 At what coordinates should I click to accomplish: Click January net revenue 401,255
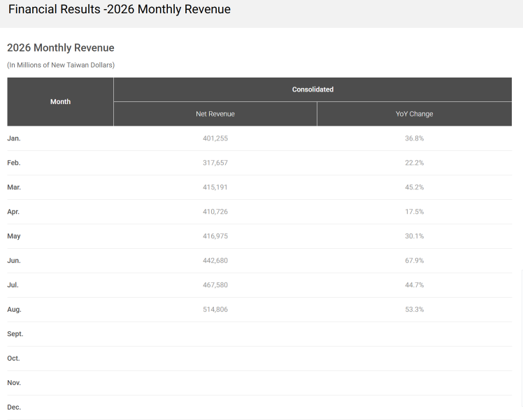(215, 138)
